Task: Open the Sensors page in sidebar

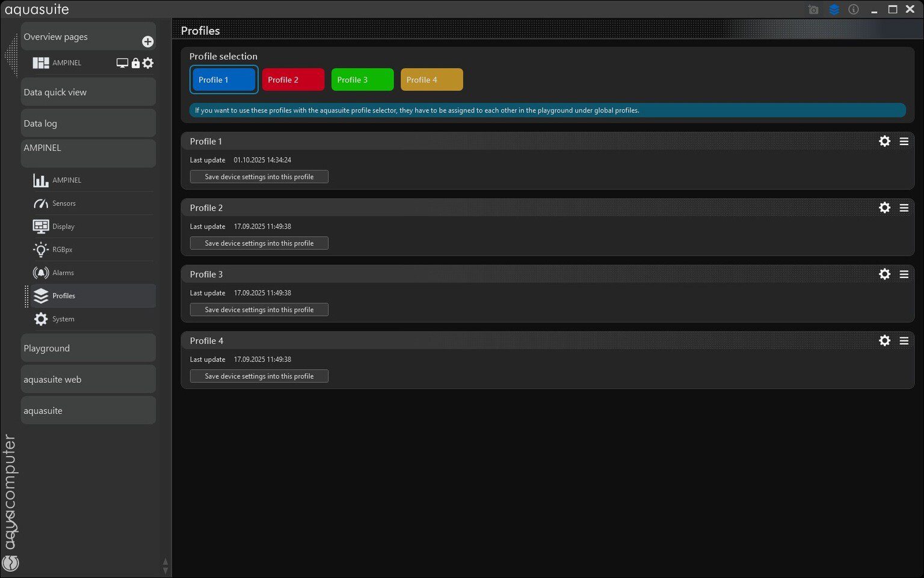Action: (63, 204)
